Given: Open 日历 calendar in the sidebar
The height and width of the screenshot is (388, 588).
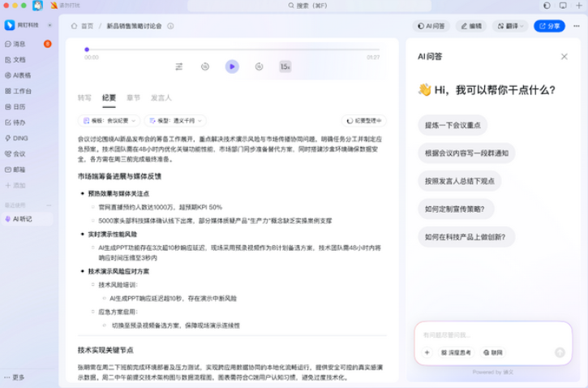Looking at the screenshot, I should point(19,106).
